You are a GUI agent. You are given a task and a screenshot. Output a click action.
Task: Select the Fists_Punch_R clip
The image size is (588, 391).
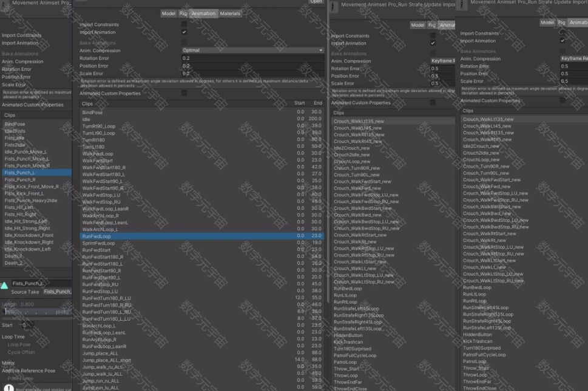pyautogui.click(x=37, y=180)
